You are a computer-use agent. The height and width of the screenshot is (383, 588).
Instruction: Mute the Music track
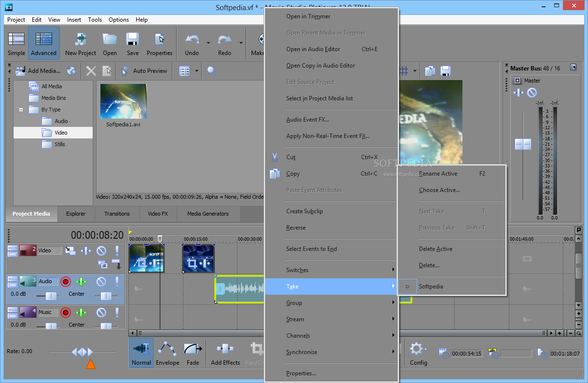(101, 313)
